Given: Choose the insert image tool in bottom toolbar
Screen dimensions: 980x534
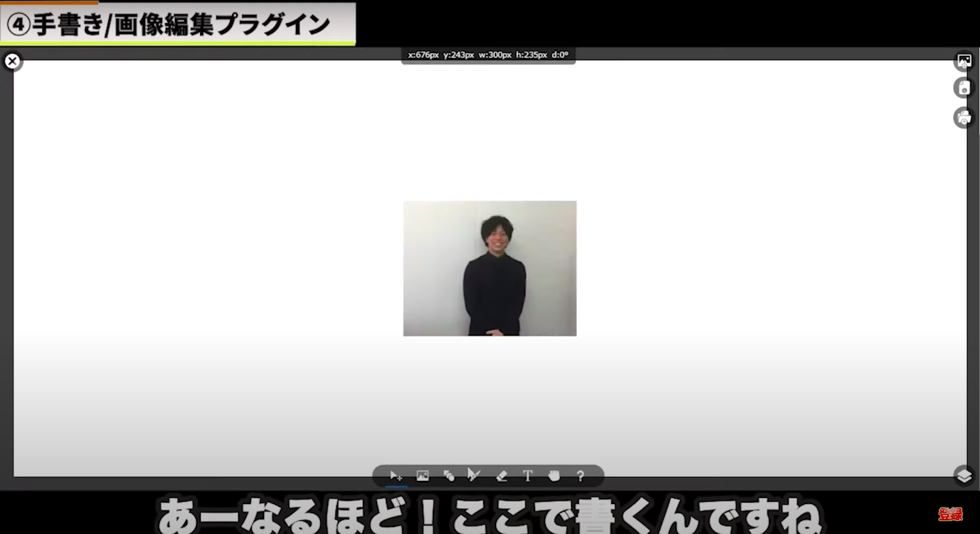Looking at the screenshot, I should [423, 476].
